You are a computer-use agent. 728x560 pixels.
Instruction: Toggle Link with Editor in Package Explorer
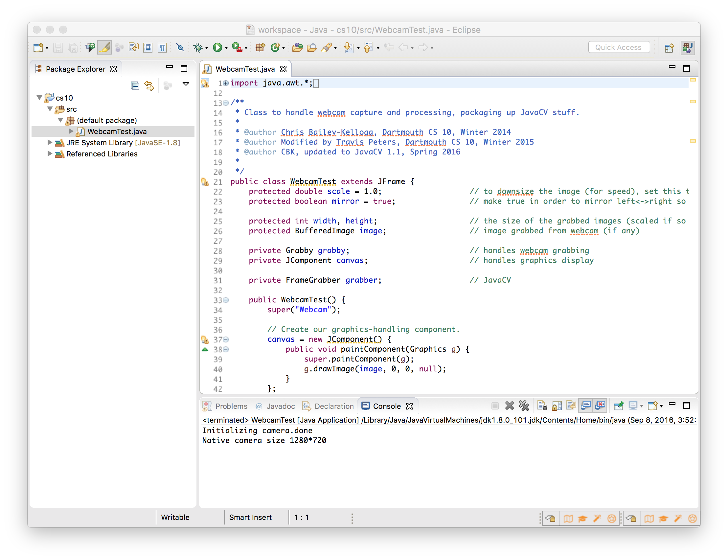[x=149, y=86]
